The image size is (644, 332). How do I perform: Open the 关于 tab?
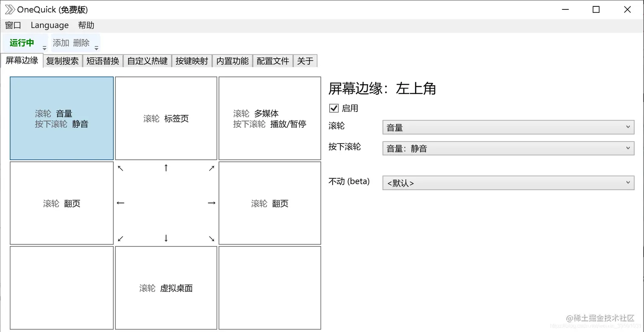(305, 60)
